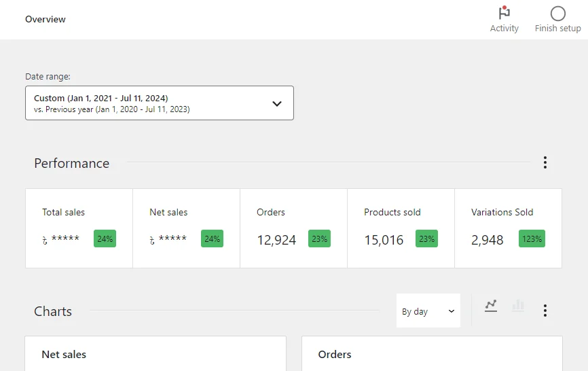
Task: Click the Orders 23% change badge
Action: pos(319,239)
